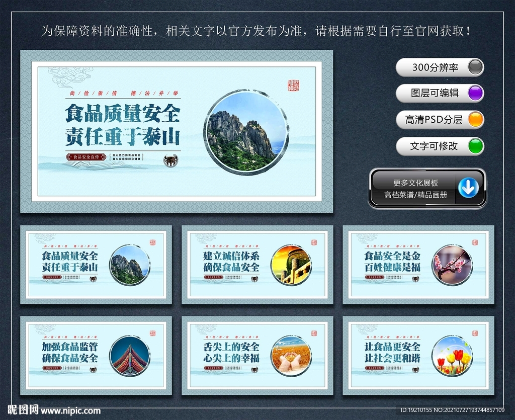The width and height of the screenshot is (515, 420).
Task: Click the green dot on 文字可修改 pill
Action: (x=475, y=146)
